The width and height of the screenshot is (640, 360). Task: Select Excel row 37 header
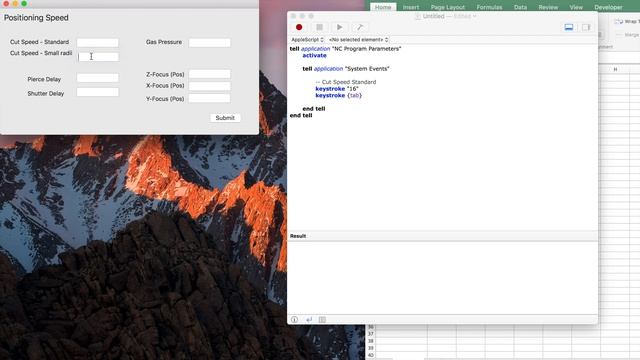pyautogui.click(x=371, y=333)
